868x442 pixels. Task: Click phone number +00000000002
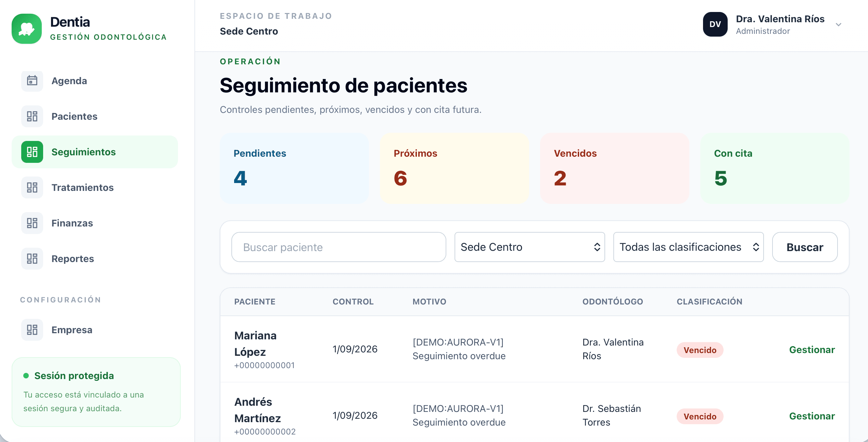265,432
